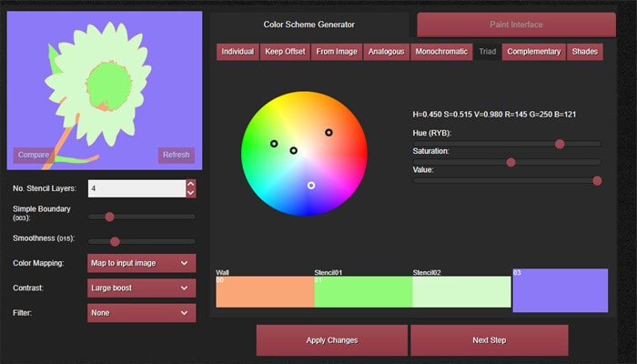The width and height of the screenshot is (637, 364).
Task: Expand the Contrast dropdown
Action: point(141,288)
